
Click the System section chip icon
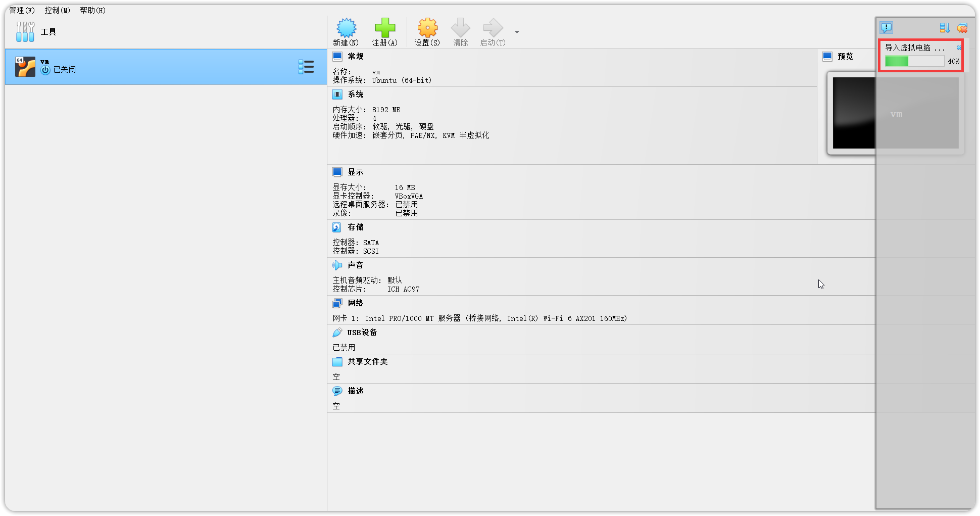[337, 94]
